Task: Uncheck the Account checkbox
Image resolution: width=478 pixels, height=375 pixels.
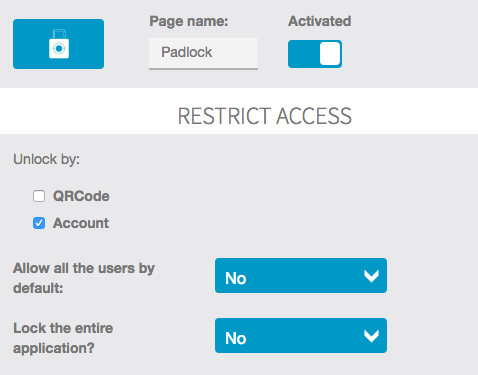Action: [39, 223]
